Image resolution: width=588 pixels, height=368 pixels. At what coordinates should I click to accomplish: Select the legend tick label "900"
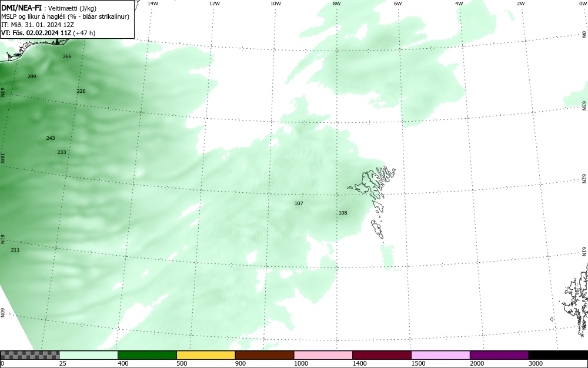[x=240, y=363]
